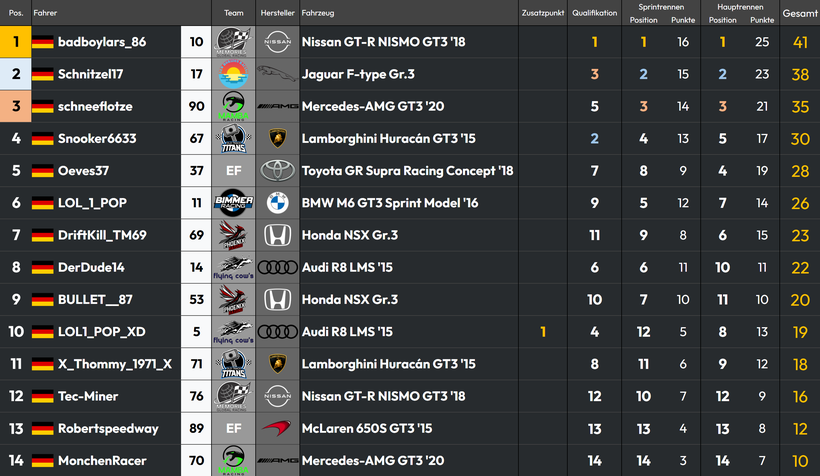
Task: Click the Hauptrennen column header
Action: click(x=740, y=7)
